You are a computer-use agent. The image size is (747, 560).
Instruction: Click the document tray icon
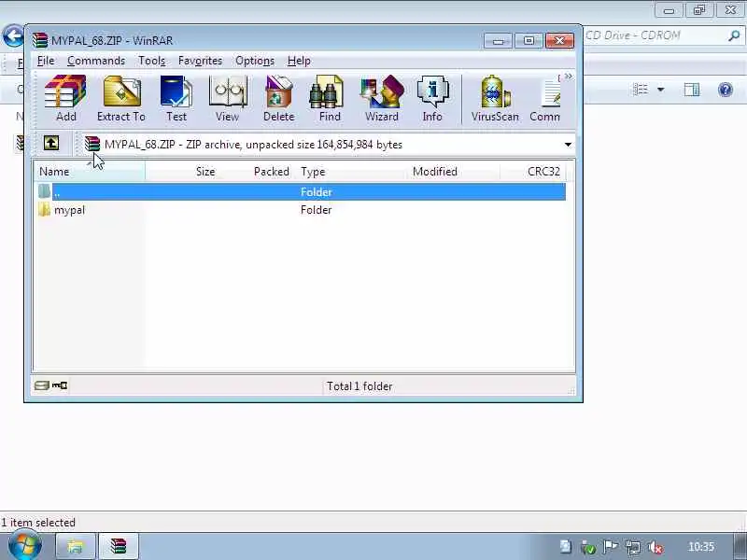[566, 547]
